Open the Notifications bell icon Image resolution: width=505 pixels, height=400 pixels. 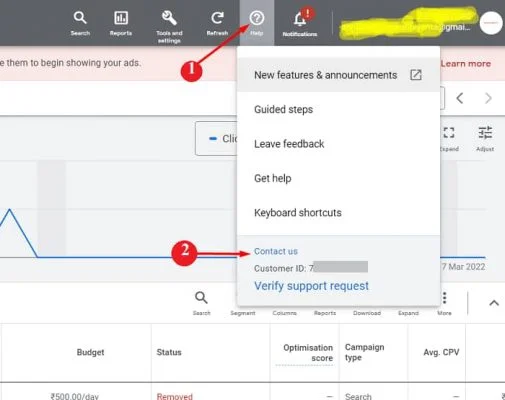[x=300, y=19]
